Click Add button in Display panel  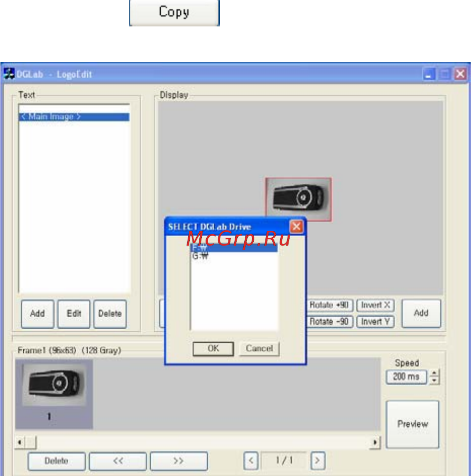pos(421,313)
